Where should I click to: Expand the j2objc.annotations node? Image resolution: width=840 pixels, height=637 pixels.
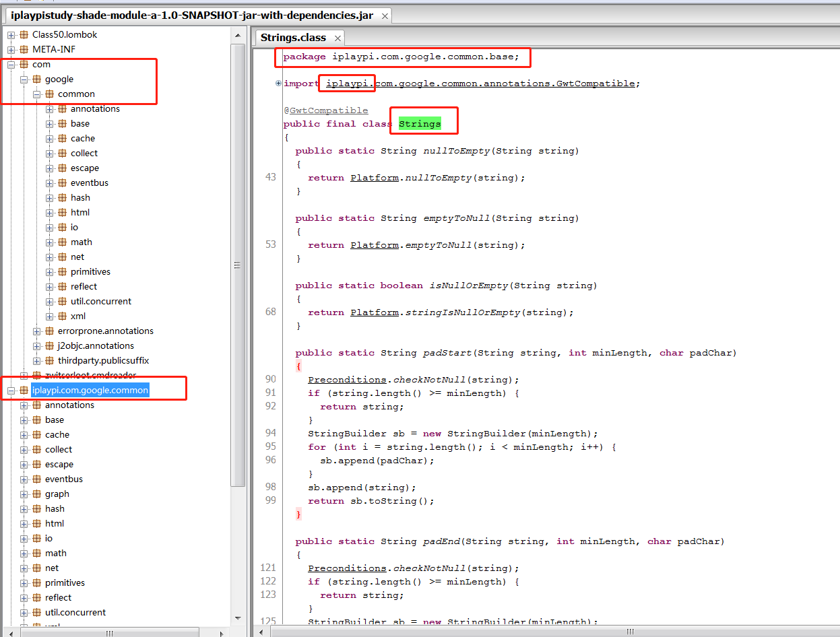pyautogui.click(x=36, y=345)
